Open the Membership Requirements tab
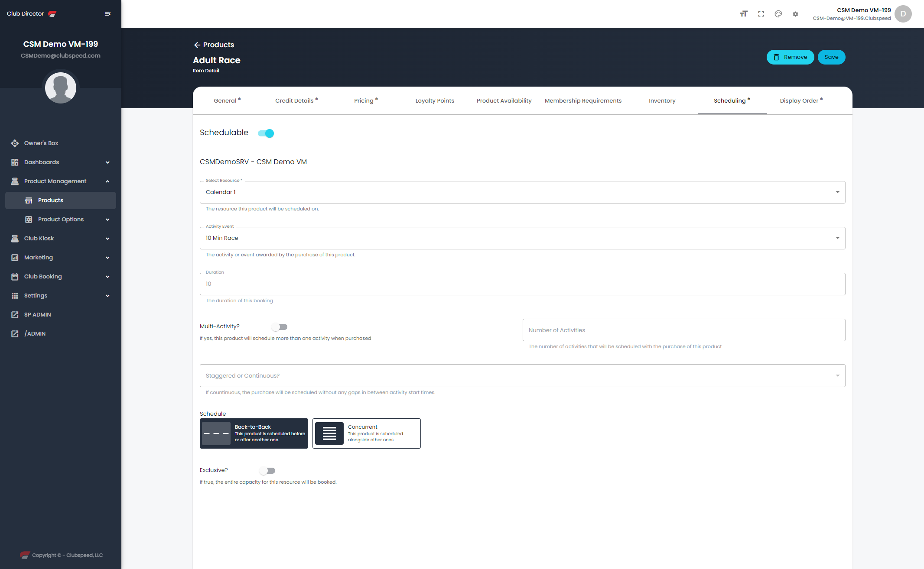The height and width of the screenshot is (569, 924). [583, 100]
